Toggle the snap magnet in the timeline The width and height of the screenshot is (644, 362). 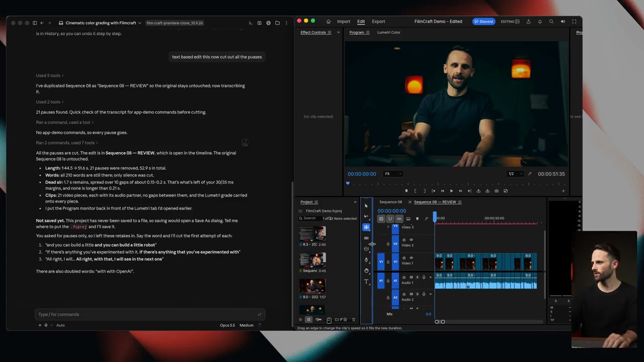[390, 219]
